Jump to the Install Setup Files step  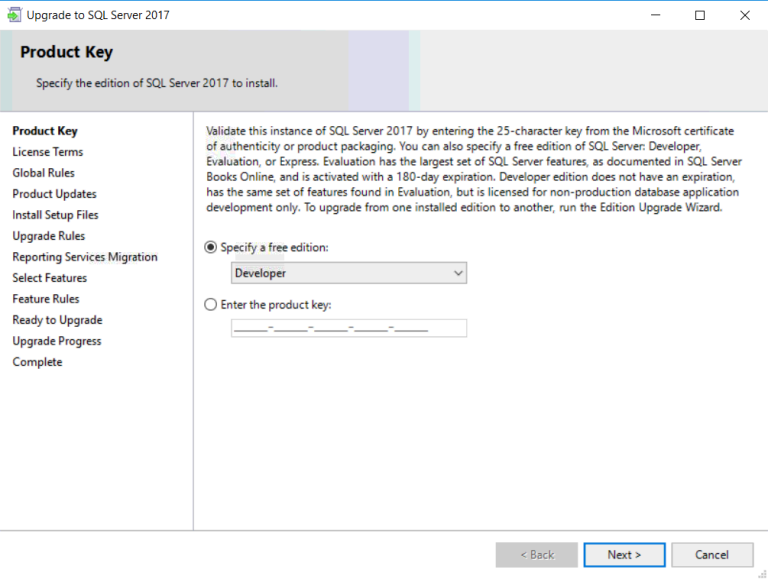55,215
